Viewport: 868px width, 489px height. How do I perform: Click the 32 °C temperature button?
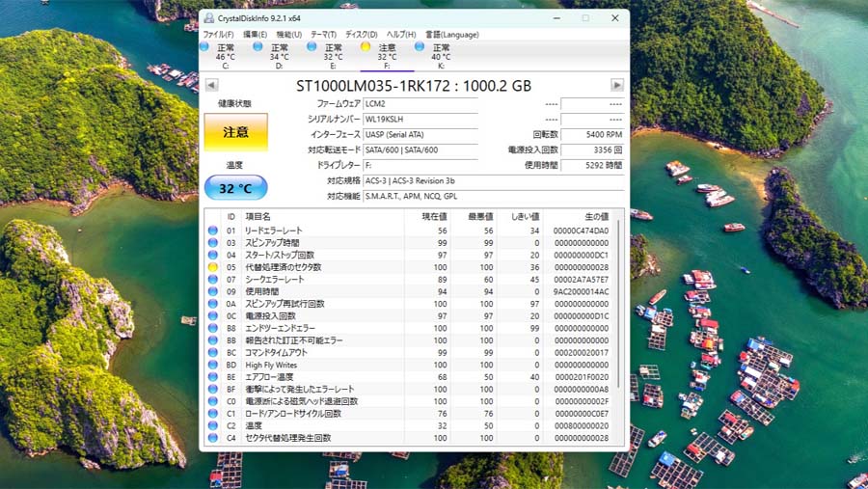[x=236, y=188]
